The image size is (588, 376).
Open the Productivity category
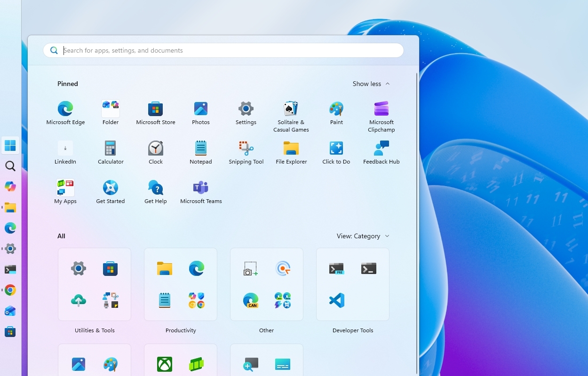click(181, 284)
